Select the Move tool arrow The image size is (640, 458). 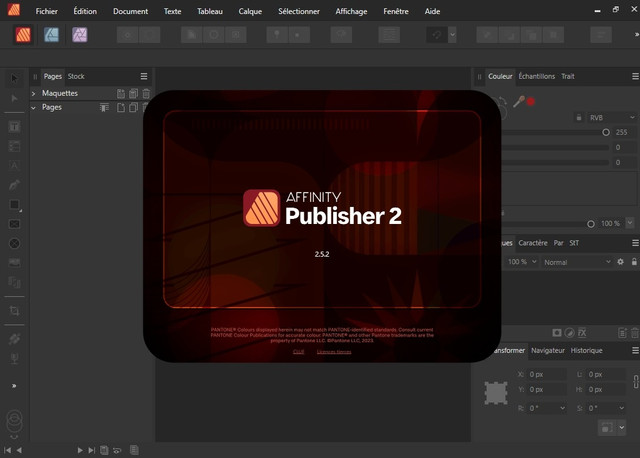[x=14, y=78]
